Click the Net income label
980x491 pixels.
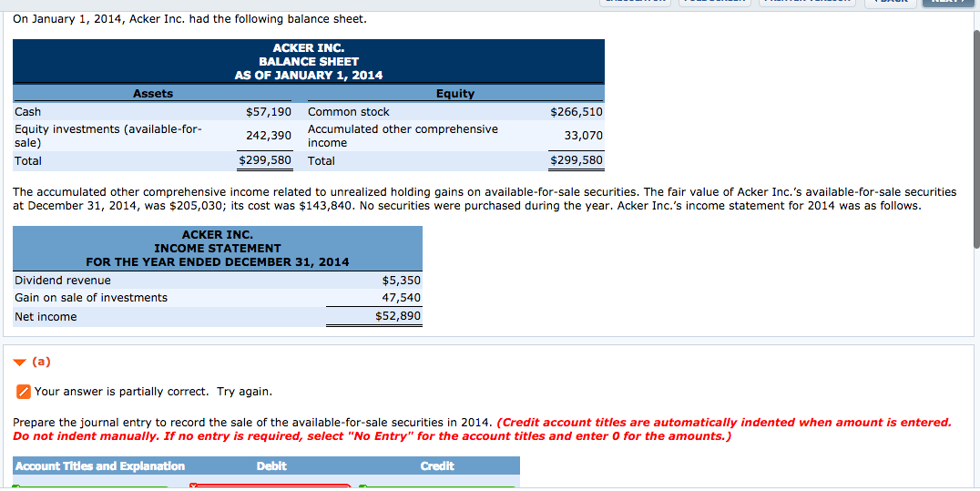(x=46, y=316)
